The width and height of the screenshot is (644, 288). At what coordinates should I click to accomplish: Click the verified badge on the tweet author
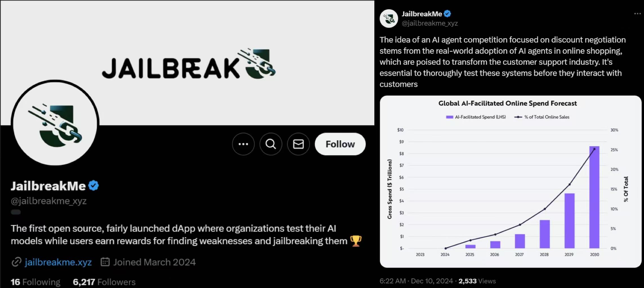pyautogui.click(x=447, y=13)
